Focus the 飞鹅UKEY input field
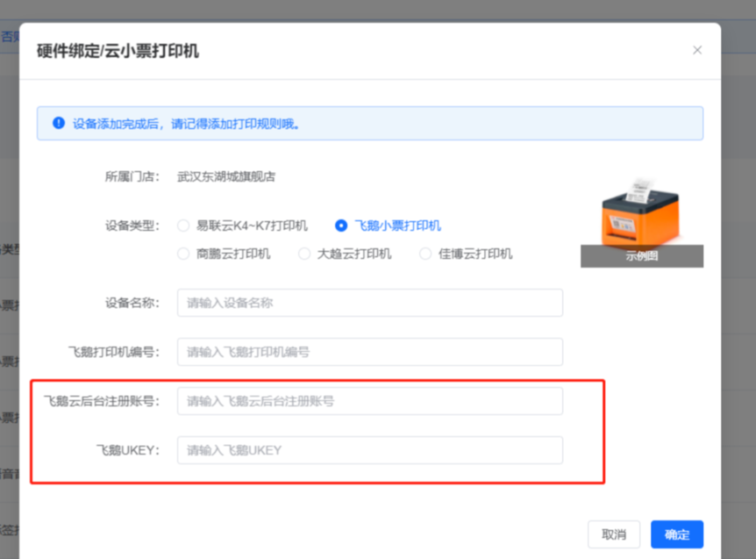 coord(370,450)
